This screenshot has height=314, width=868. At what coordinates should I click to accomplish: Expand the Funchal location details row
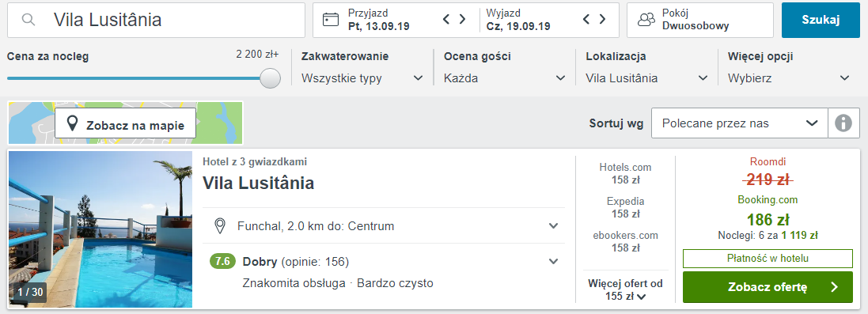click(384, 226)
